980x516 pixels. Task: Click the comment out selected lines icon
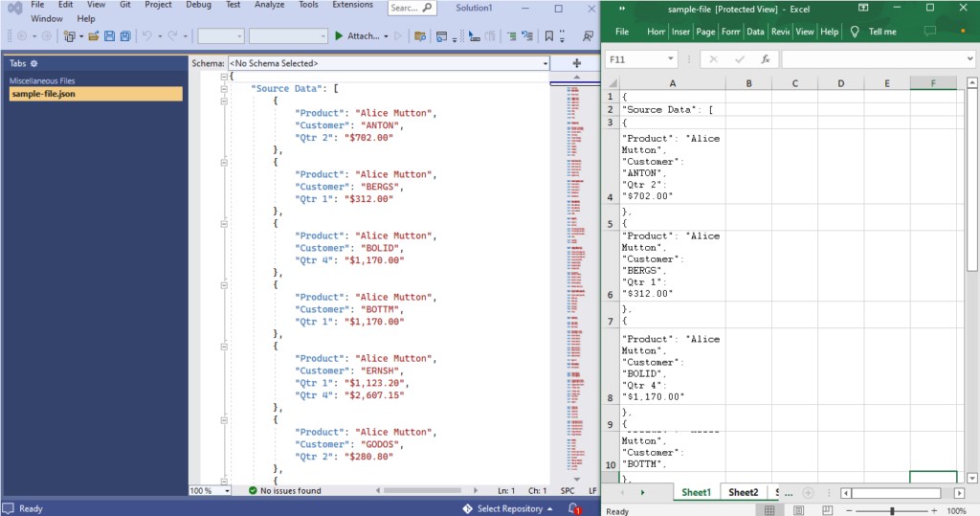[512, 36]
